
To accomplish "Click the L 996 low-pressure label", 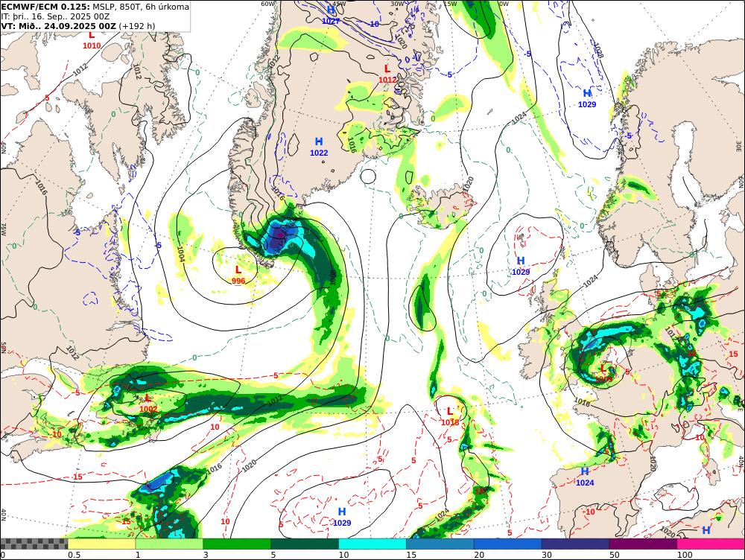I will pyautogui.click(x=238, y=275).
